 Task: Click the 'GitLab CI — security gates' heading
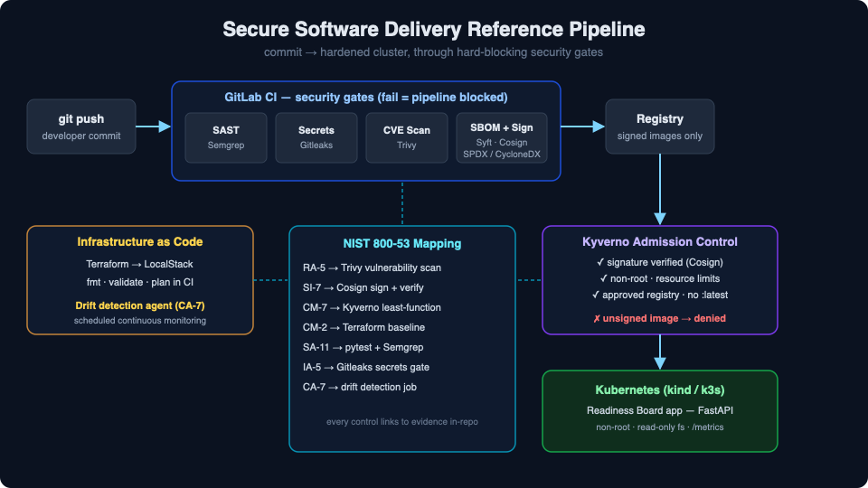click(366, 98)
